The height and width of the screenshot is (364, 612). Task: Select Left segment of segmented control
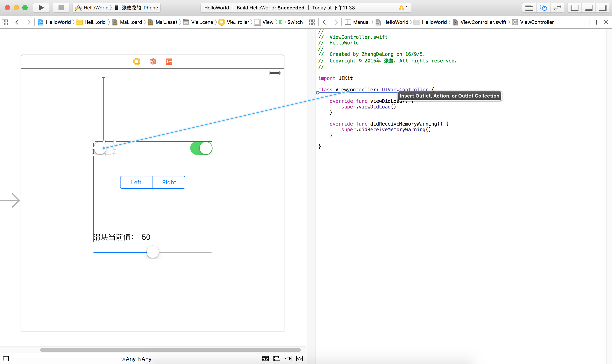[136, 182]
